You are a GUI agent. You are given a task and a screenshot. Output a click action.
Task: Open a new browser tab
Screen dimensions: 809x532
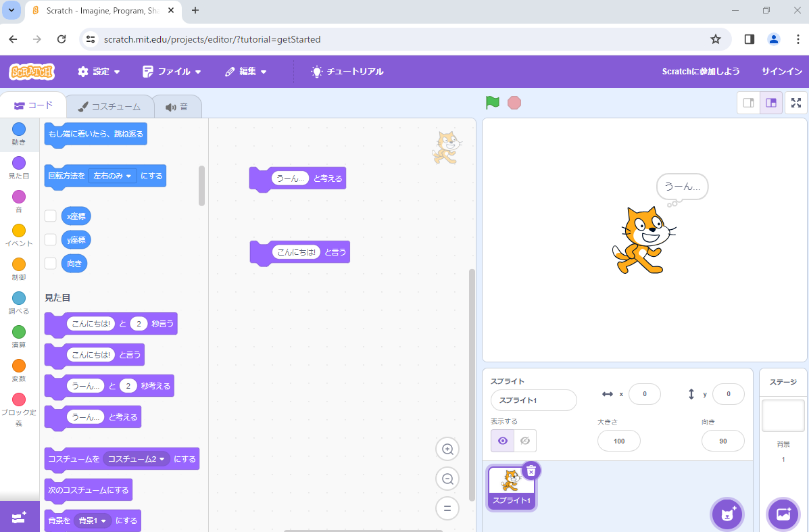click(x=195, y=10)
